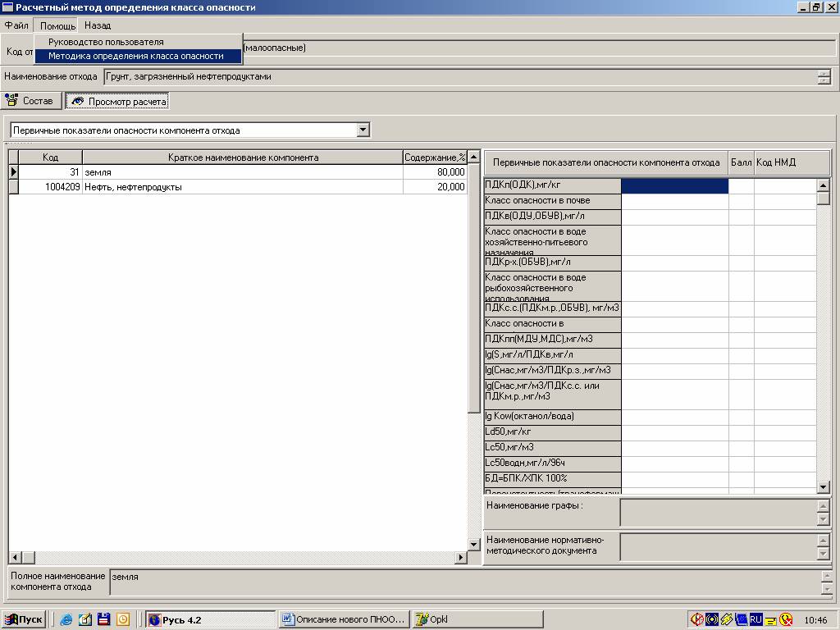Select Методика определения класса опасности menu item
Image resolution: width=840 pixels, height=630 pixels.
click(136, 57)
